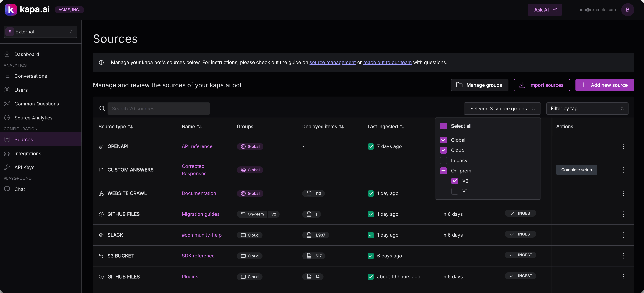Open actions menu for Corrected Responses row
Screen dimensions: 644x293
(x=624, y=170)
